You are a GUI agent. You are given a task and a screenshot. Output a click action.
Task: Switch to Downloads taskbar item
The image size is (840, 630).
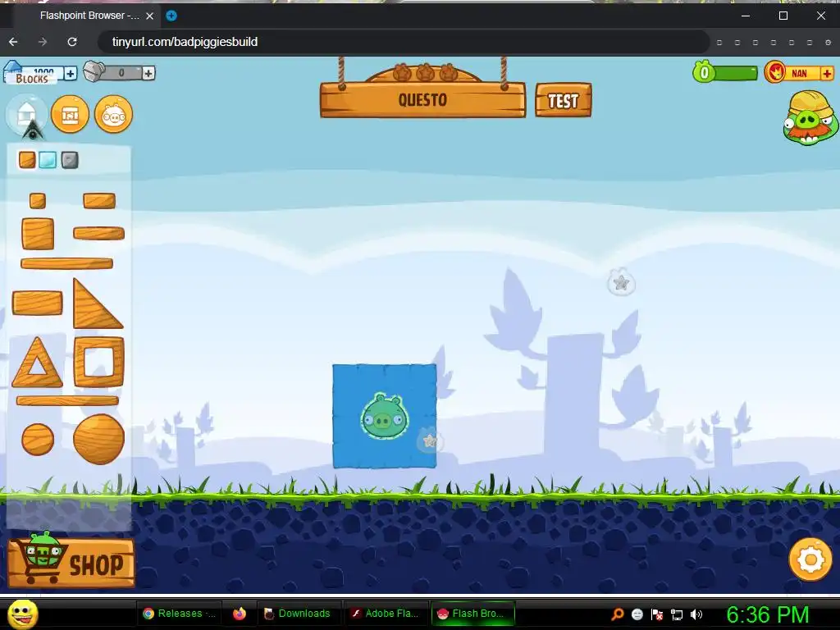click(297, 614)
